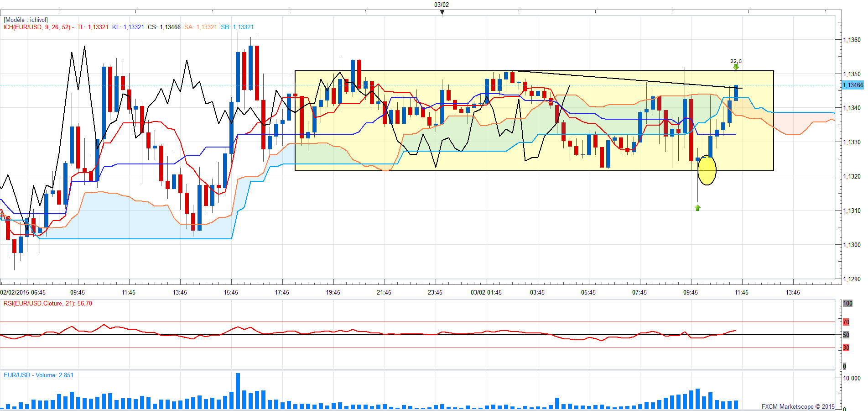
Task: Click the FXCM Marketscope © 2015 text
Action: (798, 406)
